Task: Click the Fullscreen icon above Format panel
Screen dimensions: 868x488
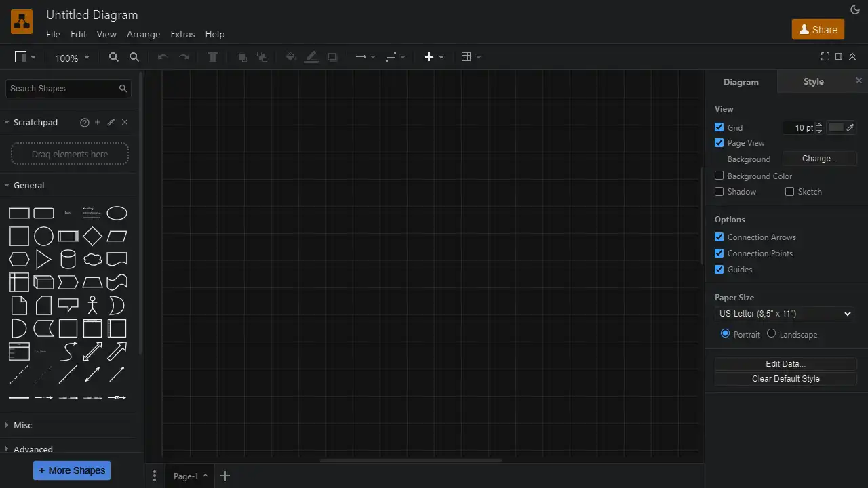Action: [x=825, y=57]
